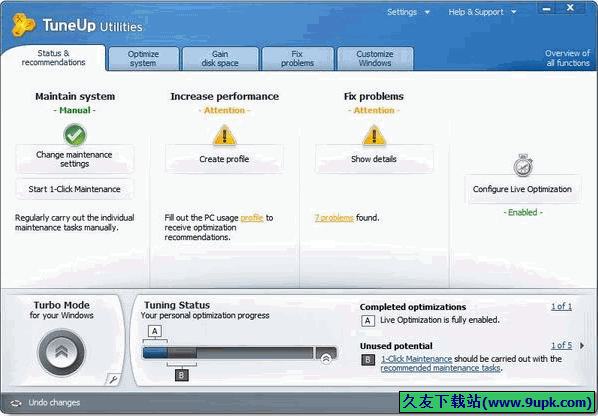Screen dimensions: 598x416
Task: Open the PC usage profile link
Action: (x=252, y=218)
